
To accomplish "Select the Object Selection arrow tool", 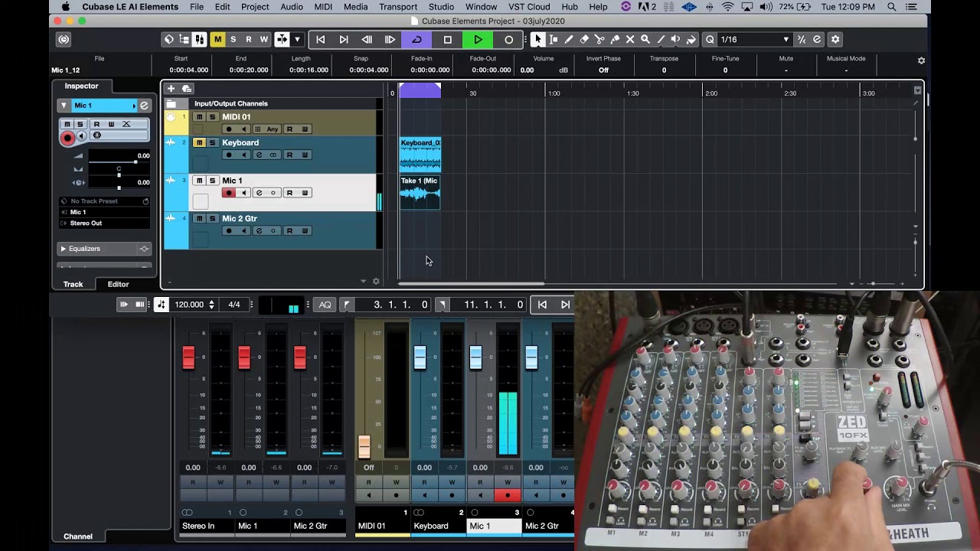I will point(538,40).
